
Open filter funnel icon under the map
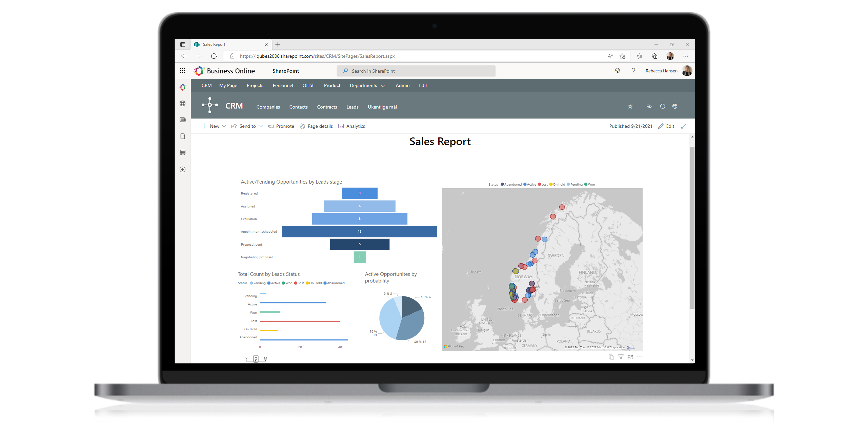pos(621,357)
